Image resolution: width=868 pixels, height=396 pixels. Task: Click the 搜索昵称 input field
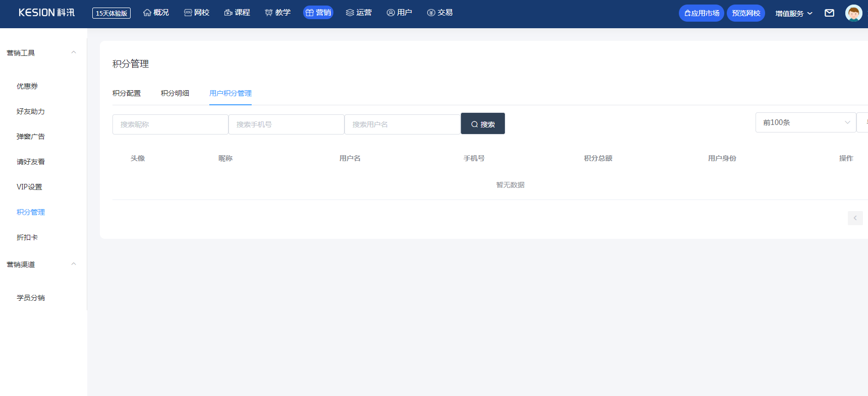[170, 124]
